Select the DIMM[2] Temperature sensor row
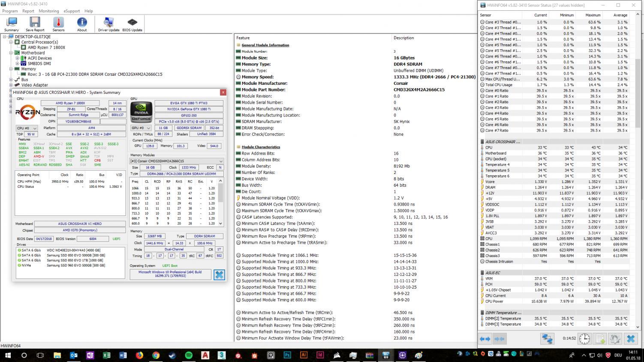The image size is (644, 362). (x=554, y=318)
